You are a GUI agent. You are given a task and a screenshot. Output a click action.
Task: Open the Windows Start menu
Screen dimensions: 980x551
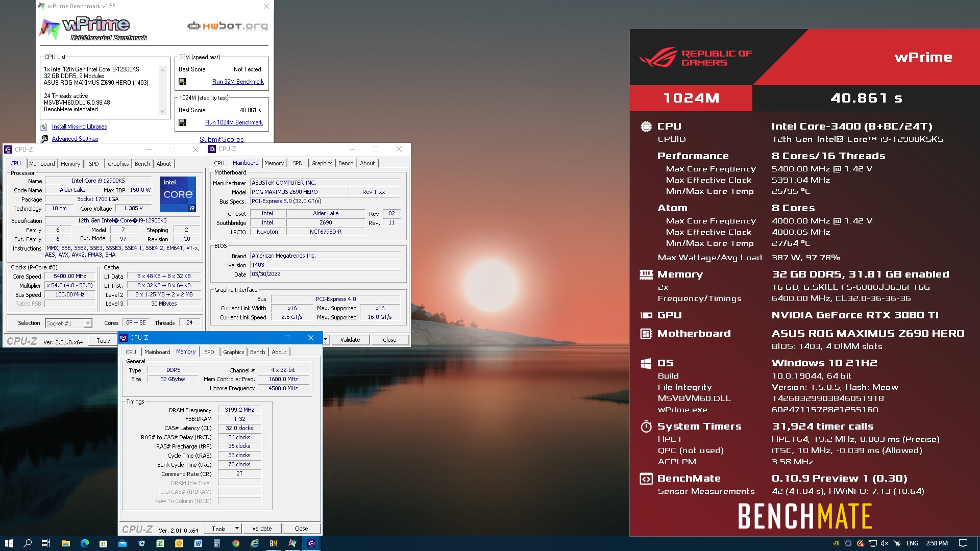point(9,543)
